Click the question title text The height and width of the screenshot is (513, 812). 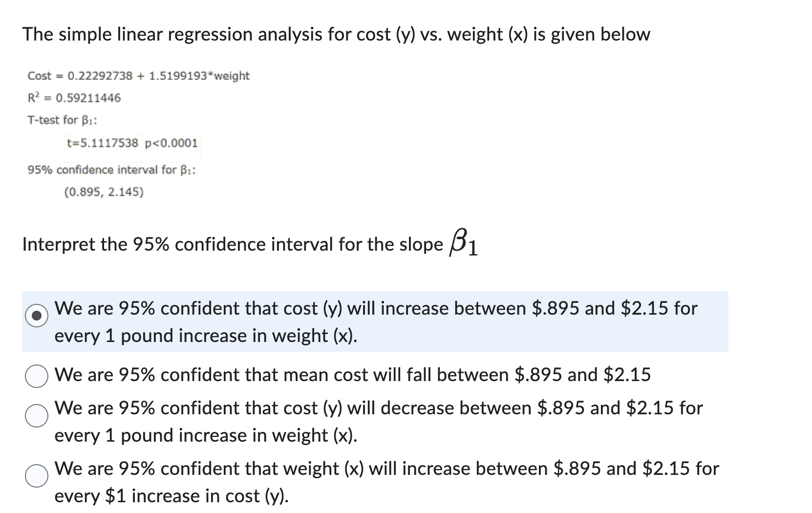tap(336, 34)
